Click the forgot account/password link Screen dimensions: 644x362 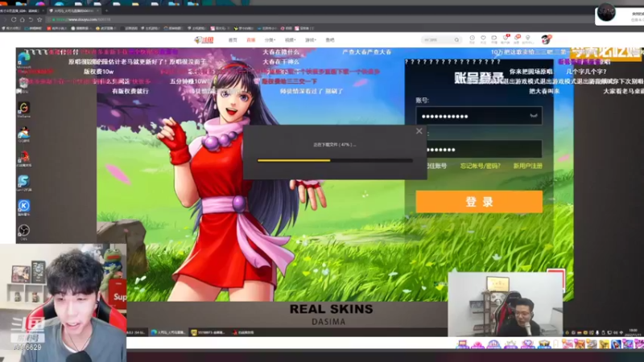point(480,166)
